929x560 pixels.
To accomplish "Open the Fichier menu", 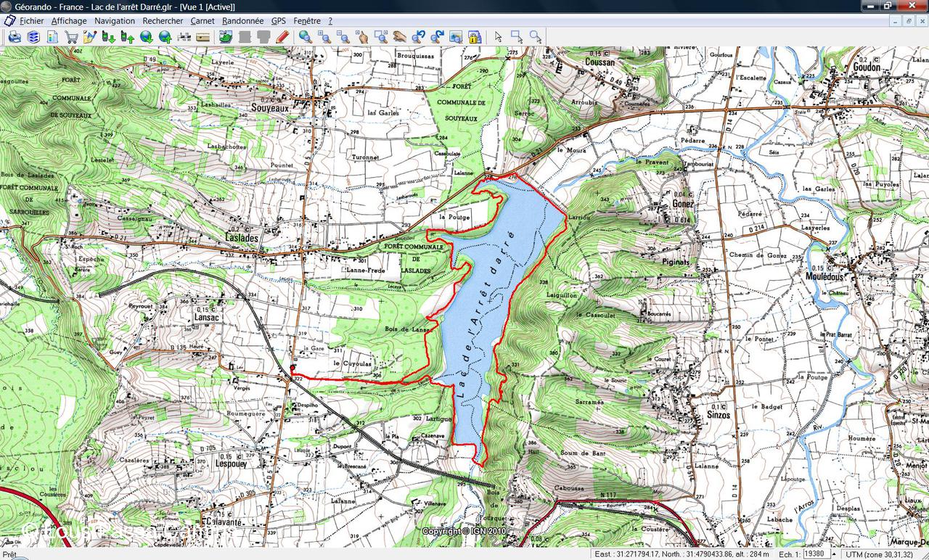I will pos(31,21).
